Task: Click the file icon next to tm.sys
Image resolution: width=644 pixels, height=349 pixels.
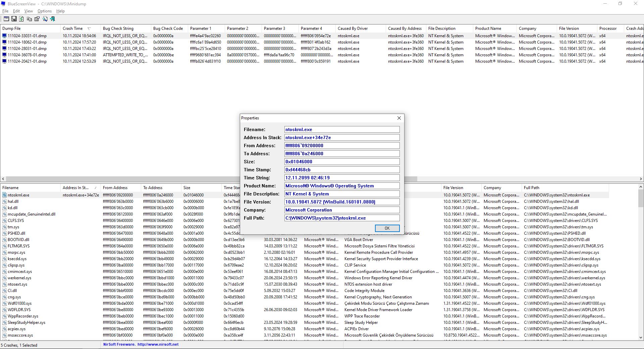Action: 4,227
